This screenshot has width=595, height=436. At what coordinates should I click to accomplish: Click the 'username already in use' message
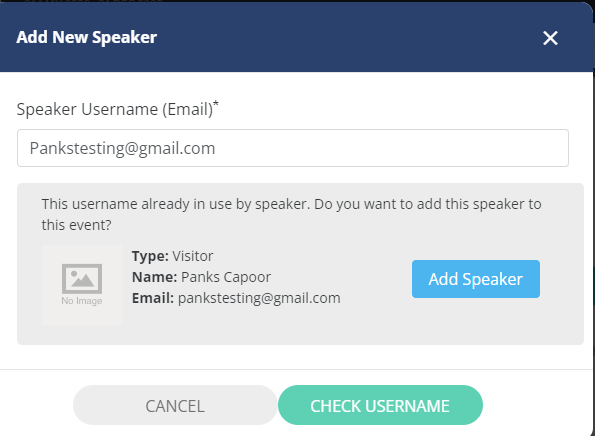291,214
